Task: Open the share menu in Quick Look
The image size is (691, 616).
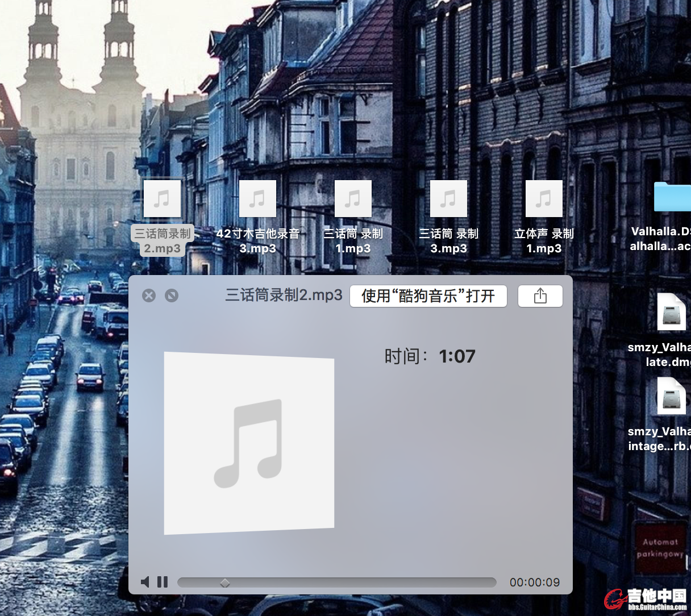Action: click(540, 296)
